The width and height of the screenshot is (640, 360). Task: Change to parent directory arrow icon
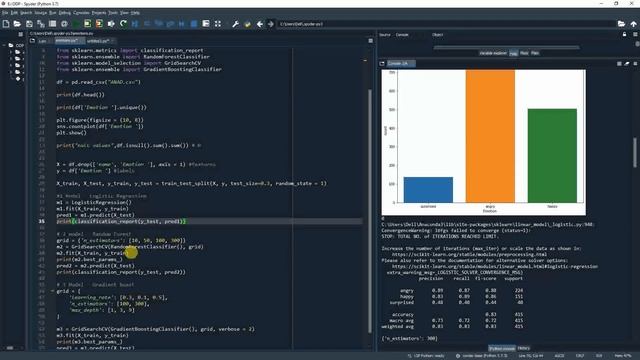(x=633, y=24)
